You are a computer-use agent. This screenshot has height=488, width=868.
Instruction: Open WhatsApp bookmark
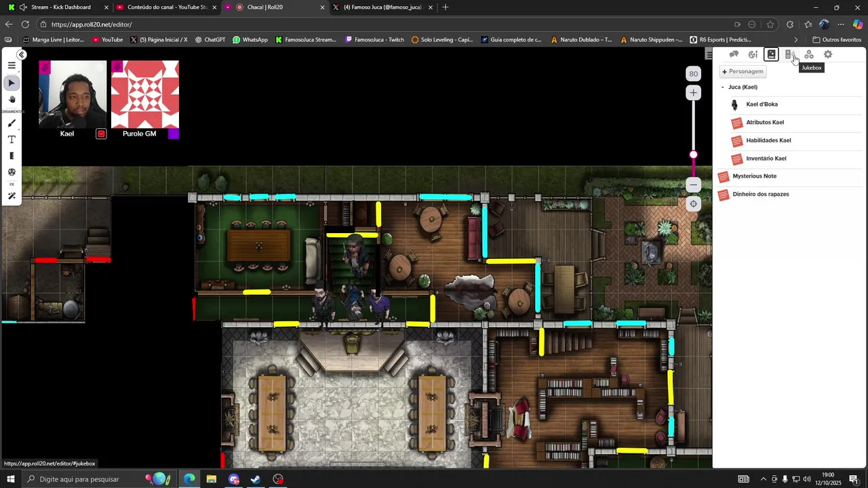pyautogui.click(x=250, y=40)
